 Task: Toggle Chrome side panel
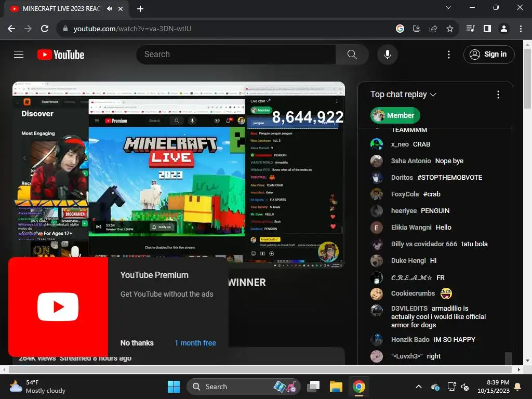coord(487,29)
